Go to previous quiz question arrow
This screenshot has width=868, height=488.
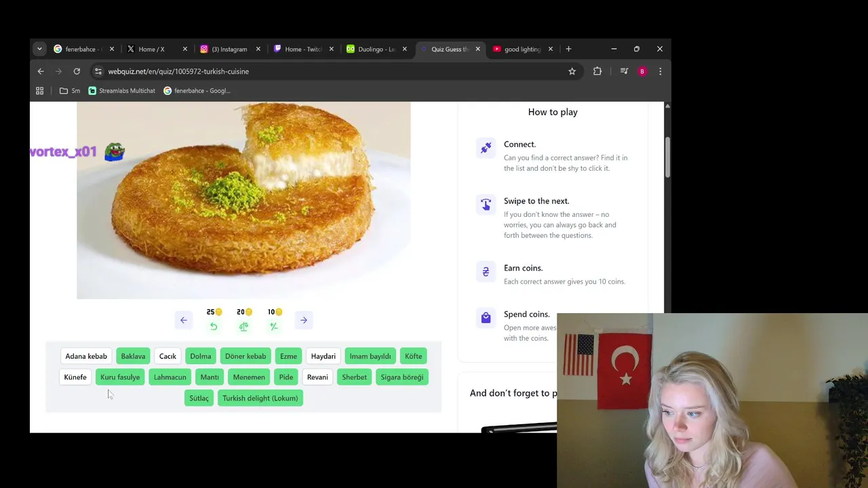tap(184, 320)
